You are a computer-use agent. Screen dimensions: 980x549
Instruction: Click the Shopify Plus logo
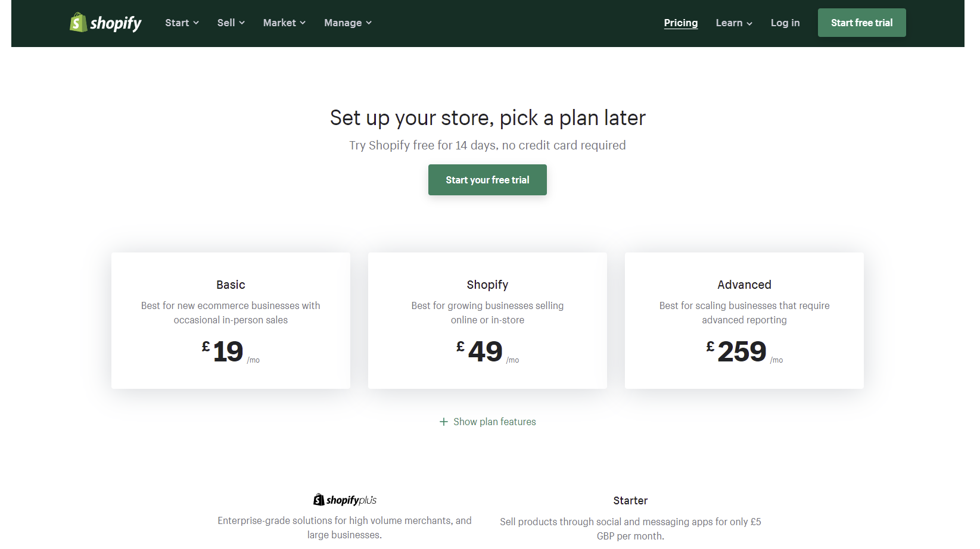(345, 500)
